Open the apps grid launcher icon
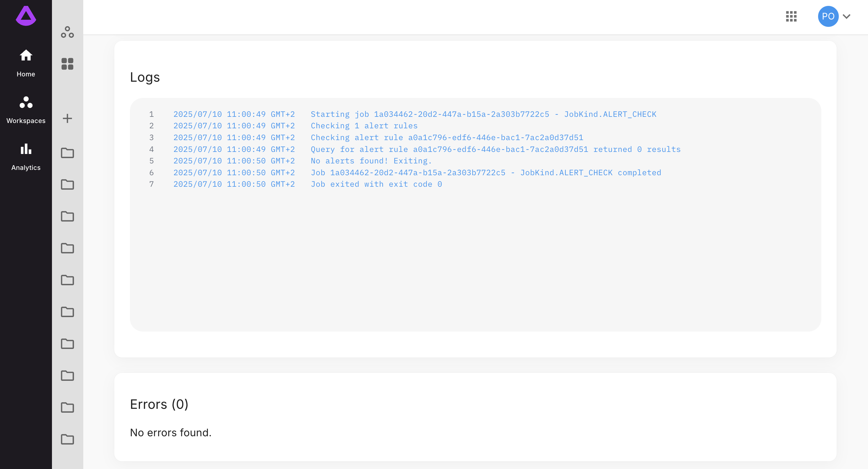The height and width of the screenshot is (469, 868). (x=791, y=16)
